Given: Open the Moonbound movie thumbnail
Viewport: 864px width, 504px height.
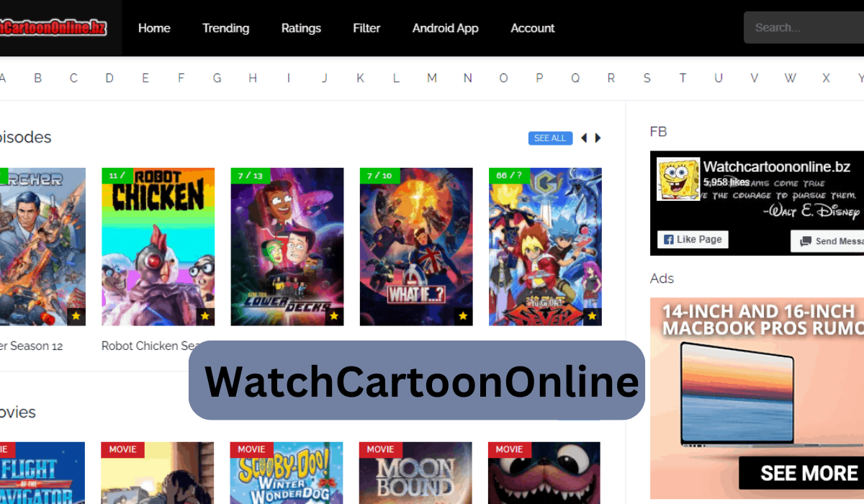Looking at the screenshot, I should [415, 472].
